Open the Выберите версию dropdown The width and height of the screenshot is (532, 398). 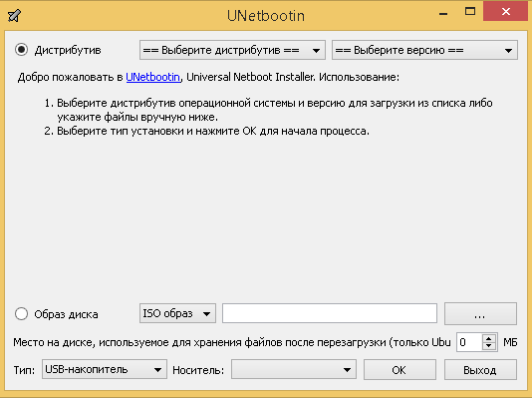coord(424,50)
